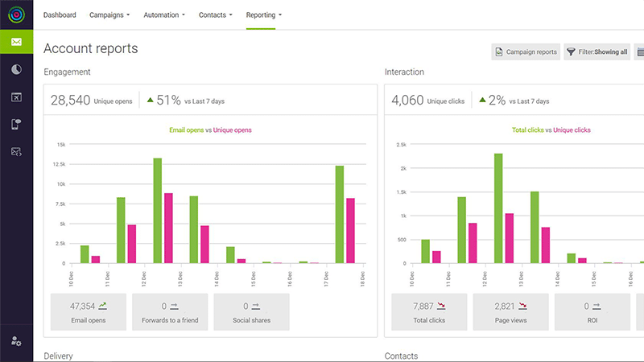Go to the Dashboard tab
The image size is (644, 362).
click(60, 14)
